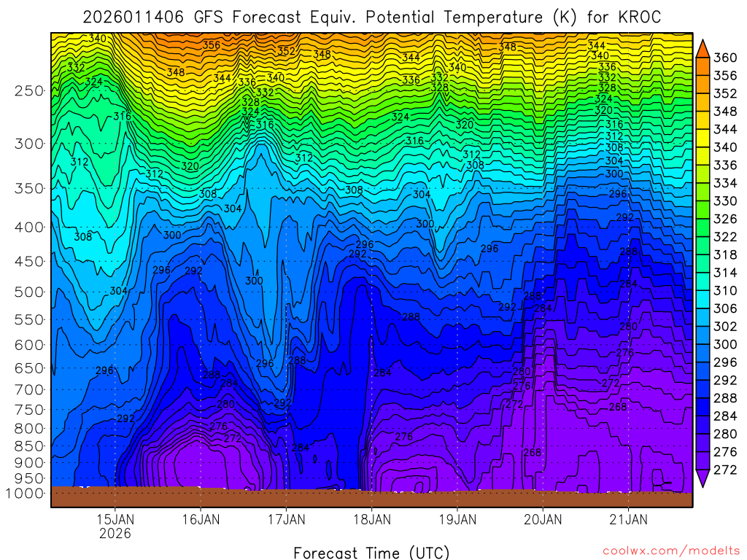Image resolution: width=747 pixels, height=560 pixels.
Task: Click the 334 colorbar legend value
Action: [x=725, y=183]
